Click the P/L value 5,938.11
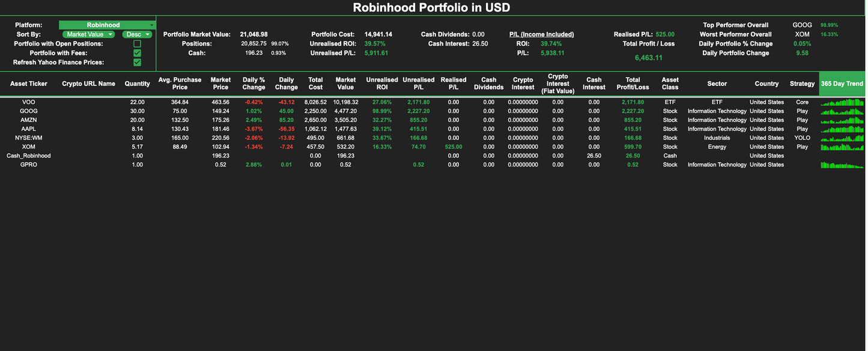The width and height of the screenshot is (868, 351). coord(553,53)
